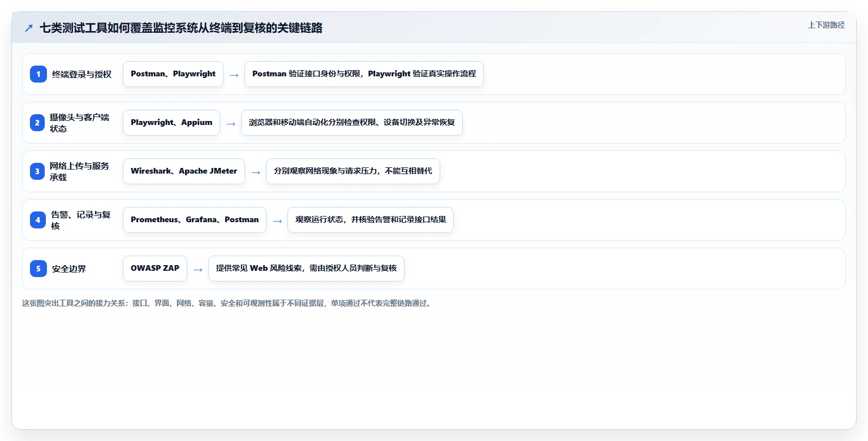Select the 网络上传与服务承载 step label

click(79, 171)
